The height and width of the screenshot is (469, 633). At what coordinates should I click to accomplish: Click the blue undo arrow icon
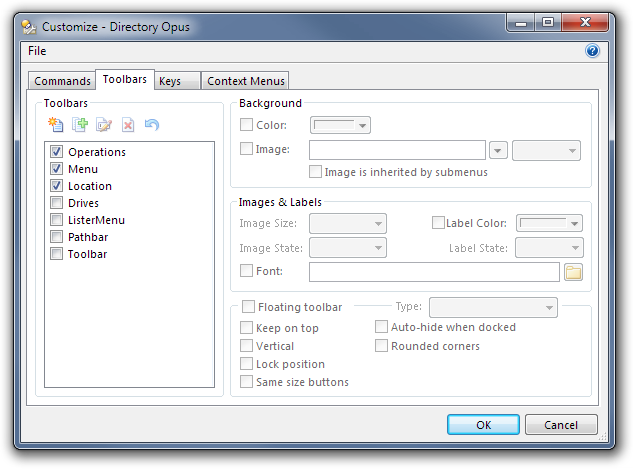[152, 124]
